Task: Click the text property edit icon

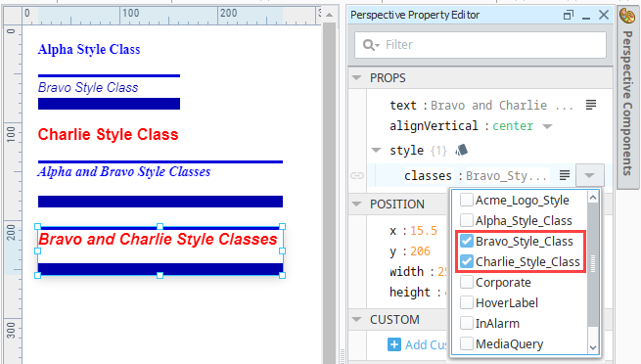Action: (x=591, y=105)
